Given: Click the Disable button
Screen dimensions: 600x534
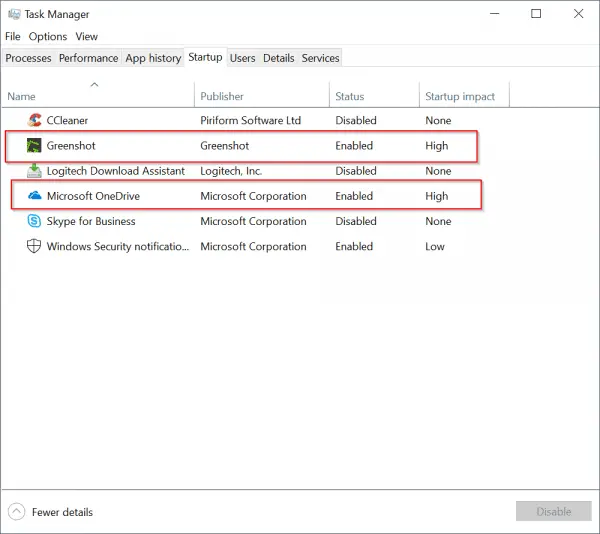Looking at the screenshot, I should point(553,511).
